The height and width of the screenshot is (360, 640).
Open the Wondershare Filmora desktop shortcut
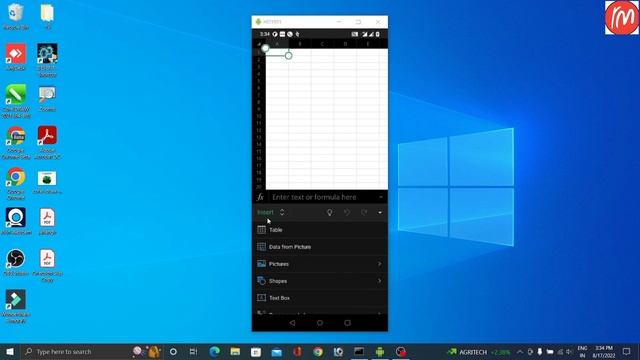click(x=16, y=306)
